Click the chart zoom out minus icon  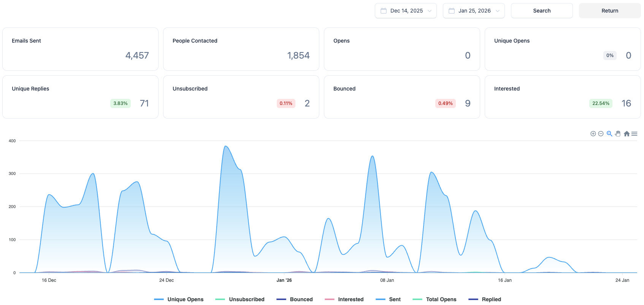[x=601, y=134]
